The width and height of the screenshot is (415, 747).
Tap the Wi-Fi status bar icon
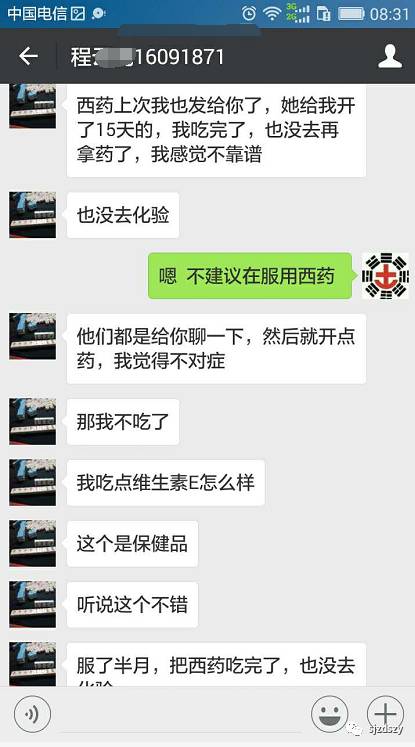(x=272, y=14)
